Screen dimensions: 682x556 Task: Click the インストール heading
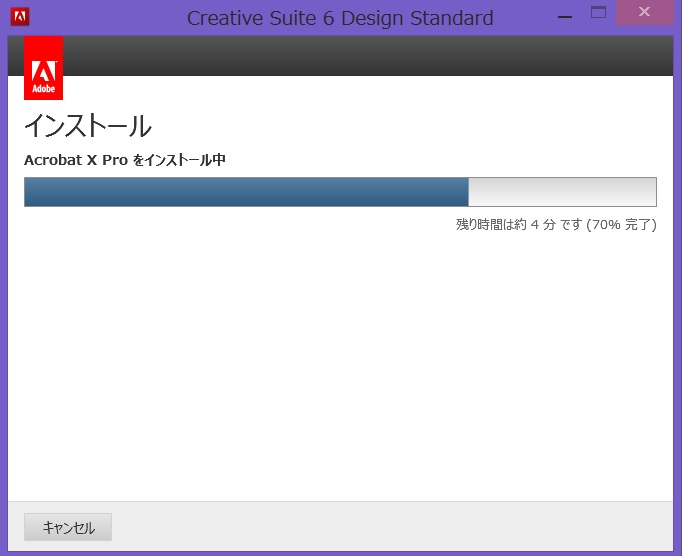point(87,126)
